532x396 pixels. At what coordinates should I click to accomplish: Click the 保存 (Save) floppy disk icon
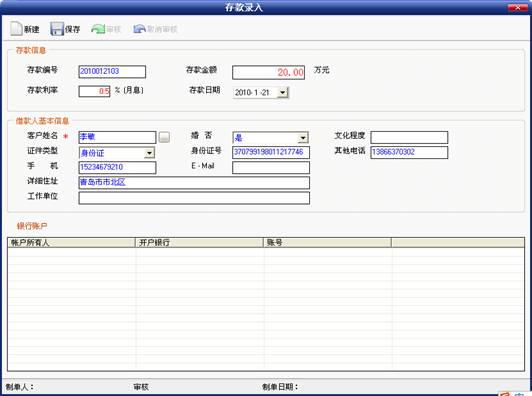(x=57, y=29)
